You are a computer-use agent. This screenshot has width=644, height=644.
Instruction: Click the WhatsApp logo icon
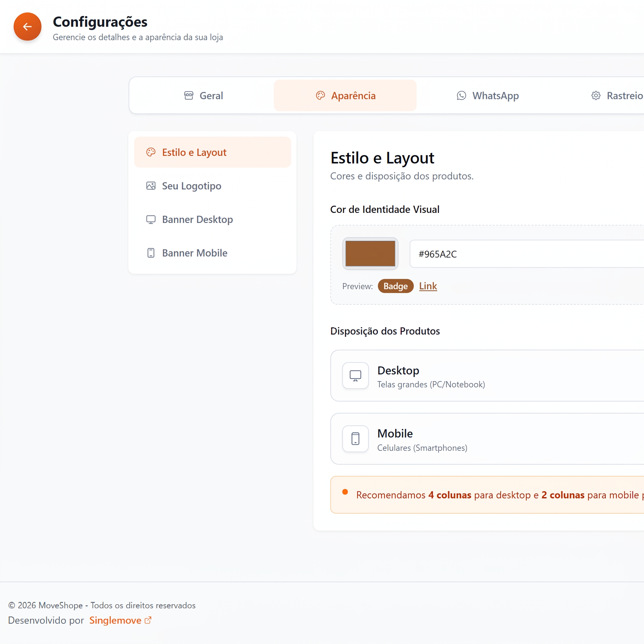pyautogui.click(x=461, y=96)
